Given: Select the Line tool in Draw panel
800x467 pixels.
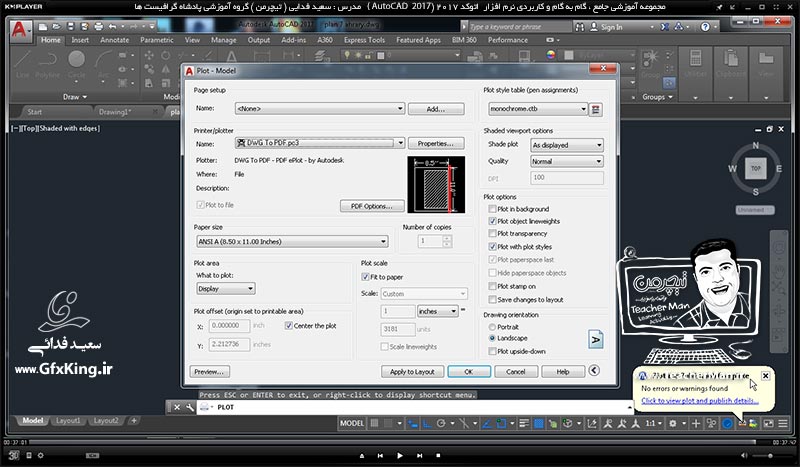Looking at the screenshot, I should (22, 63).
